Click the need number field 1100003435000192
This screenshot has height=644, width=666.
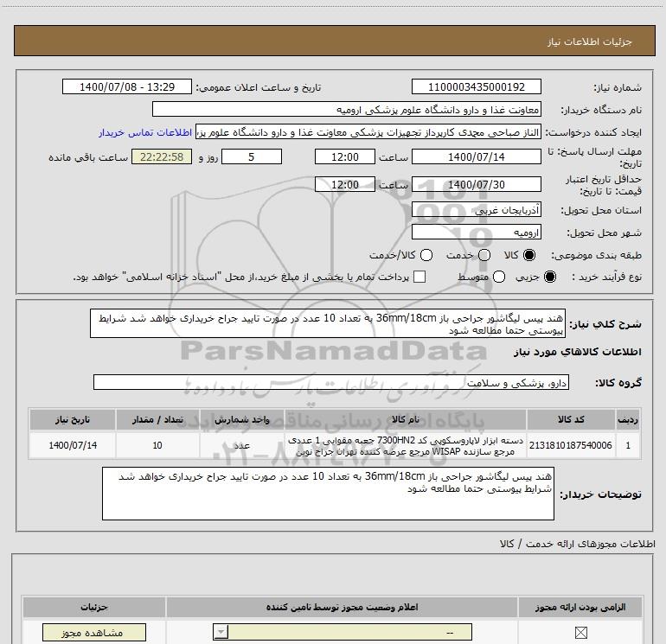[477, 87]
